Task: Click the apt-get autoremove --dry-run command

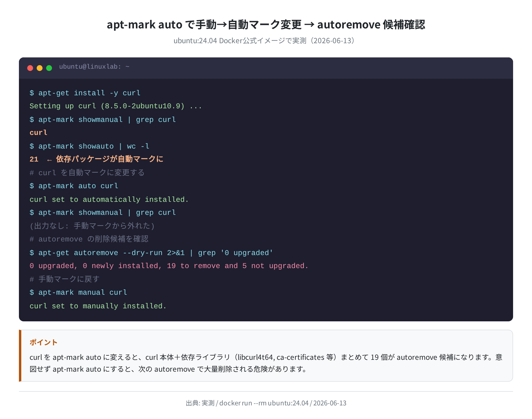Action: point(151,253)
